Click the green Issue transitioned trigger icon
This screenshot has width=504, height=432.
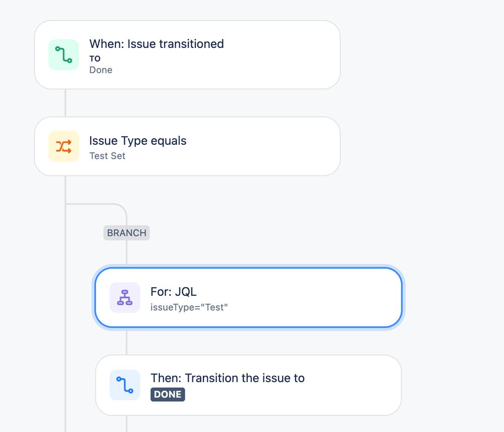pos(64,55)
